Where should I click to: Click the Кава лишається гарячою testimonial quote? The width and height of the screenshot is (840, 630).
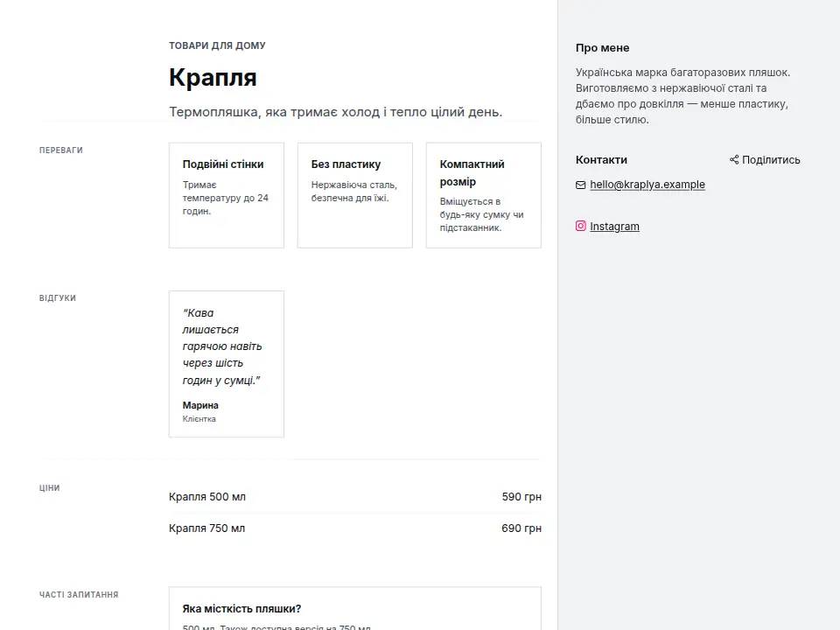pos(222,346)
